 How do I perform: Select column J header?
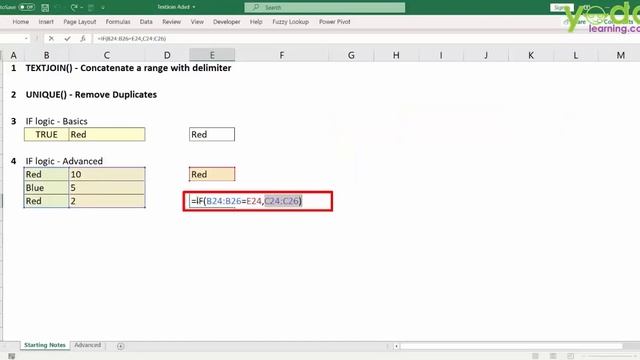[x=486, y=55]
